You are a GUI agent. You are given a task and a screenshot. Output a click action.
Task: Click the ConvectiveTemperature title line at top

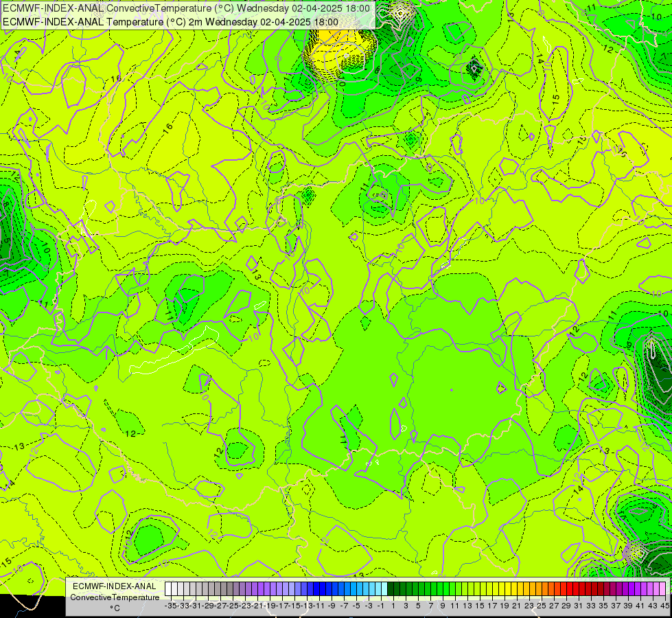pos(187,8)
